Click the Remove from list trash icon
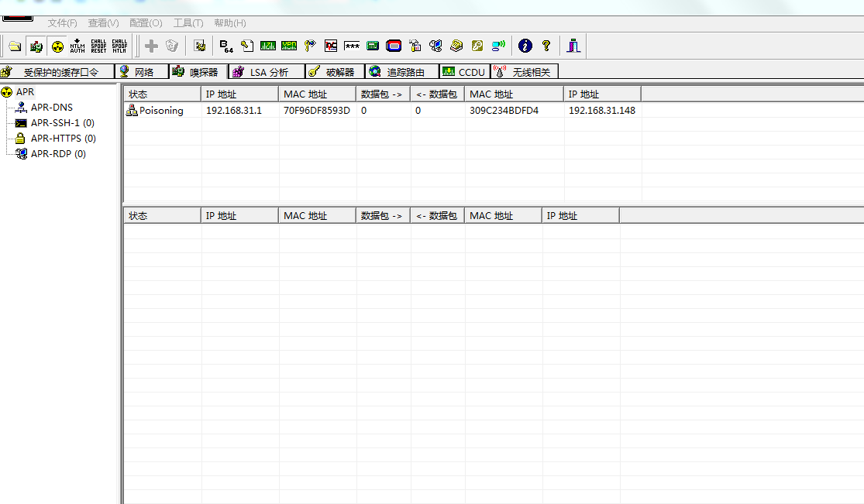Image resolution: width=864 pixels, height=504 pixels. [x=172, y=46]
